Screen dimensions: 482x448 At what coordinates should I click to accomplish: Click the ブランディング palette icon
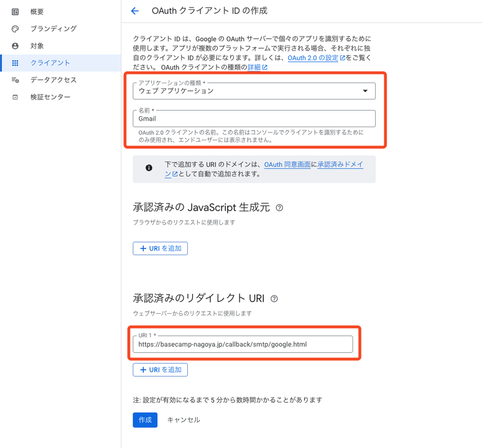click(16, 29)
